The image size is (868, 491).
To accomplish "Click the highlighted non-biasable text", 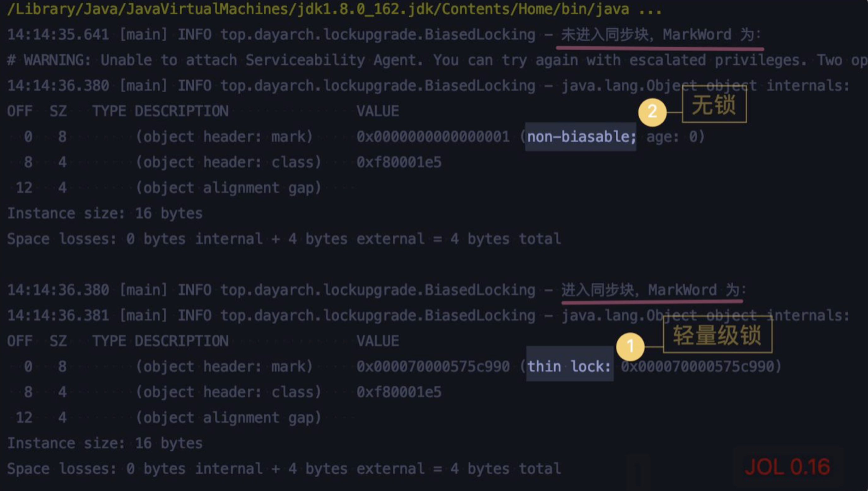I will click(x=581, y=136).
